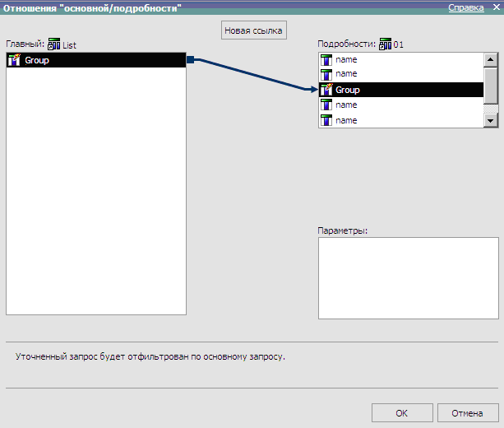Create a link with Новая ссылка button
The image size is (504, 428).
pos(253,30)
